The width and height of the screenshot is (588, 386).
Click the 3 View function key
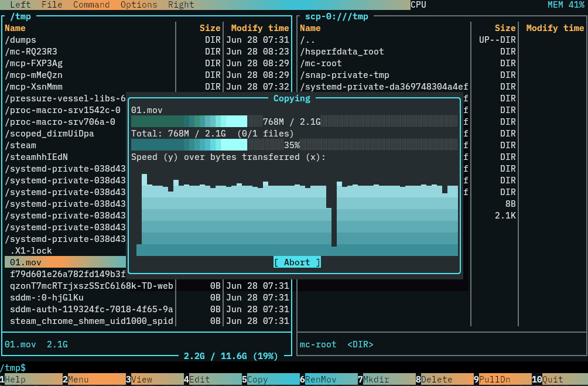(155, 379)
